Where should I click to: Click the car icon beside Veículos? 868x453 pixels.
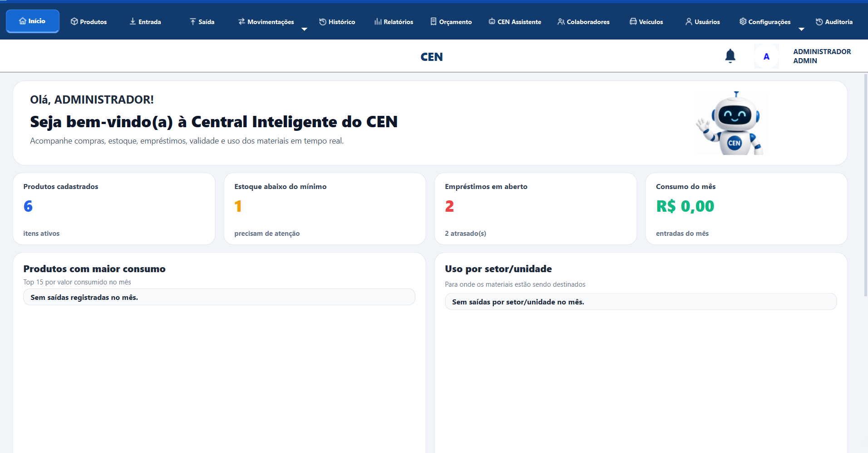click(633, 21)
